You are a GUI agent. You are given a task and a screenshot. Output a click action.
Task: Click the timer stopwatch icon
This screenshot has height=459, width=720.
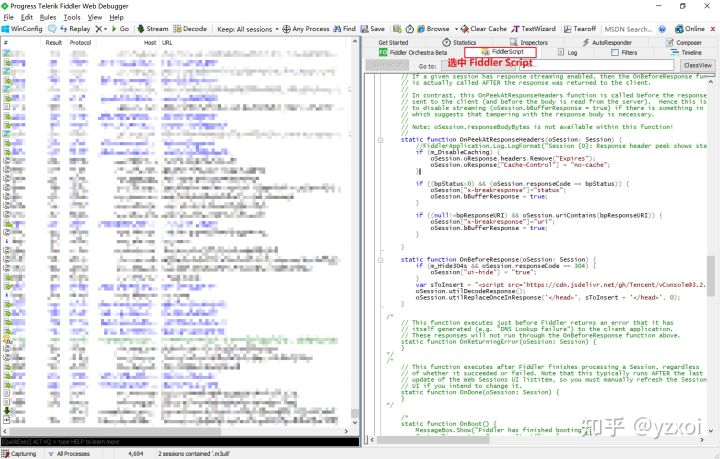click(x=410, y=28)
